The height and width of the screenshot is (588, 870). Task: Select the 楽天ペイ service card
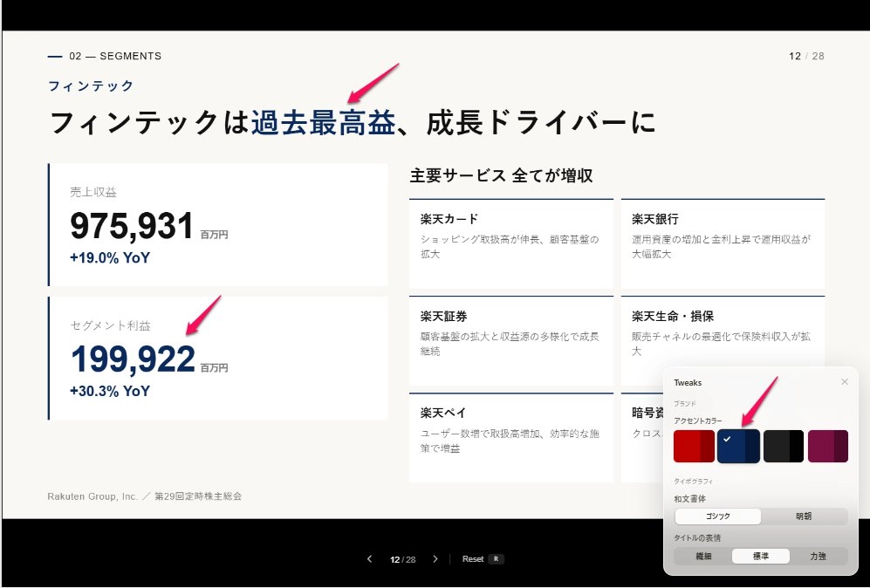coord(511,438)
